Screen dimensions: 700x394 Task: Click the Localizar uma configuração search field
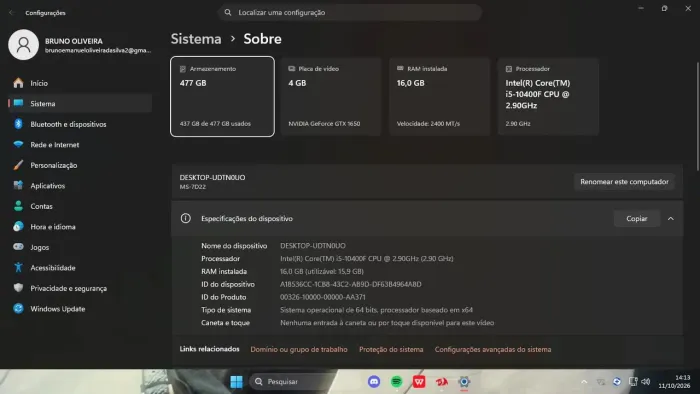click(x=350, y=12)
